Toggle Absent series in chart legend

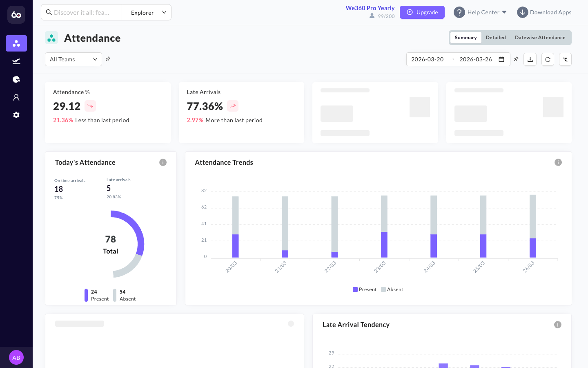click(392, 289)
